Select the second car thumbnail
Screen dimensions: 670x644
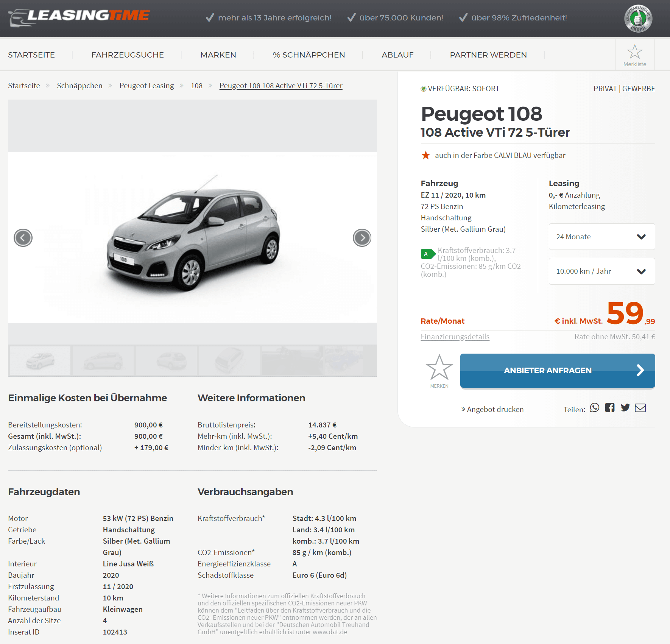tap(103, 360)
